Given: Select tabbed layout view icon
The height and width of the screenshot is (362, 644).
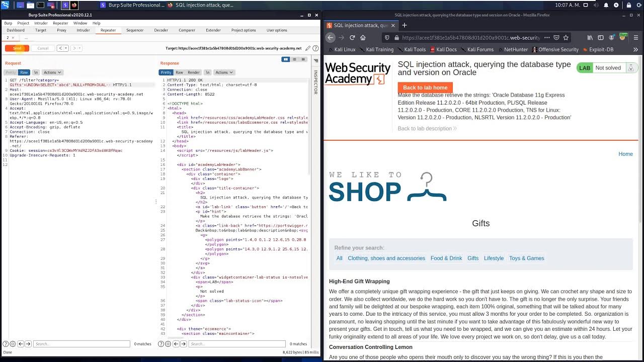Looking at the screenshot, I should 303,59.
